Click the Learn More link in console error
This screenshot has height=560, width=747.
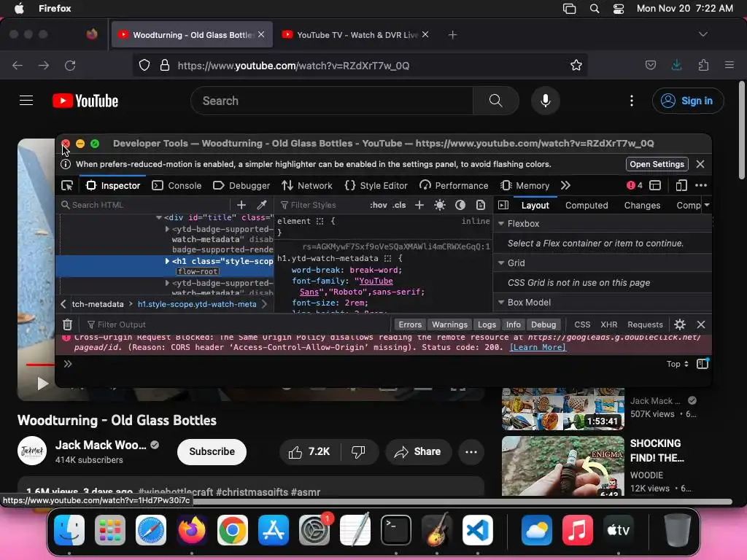538,347
